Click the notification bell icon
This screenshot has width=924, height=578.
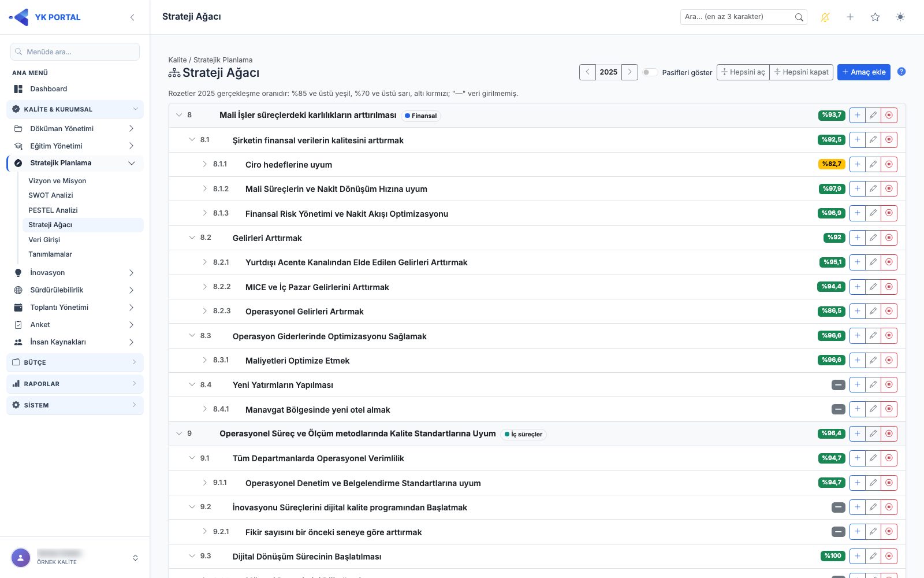(x=825, y=17)
